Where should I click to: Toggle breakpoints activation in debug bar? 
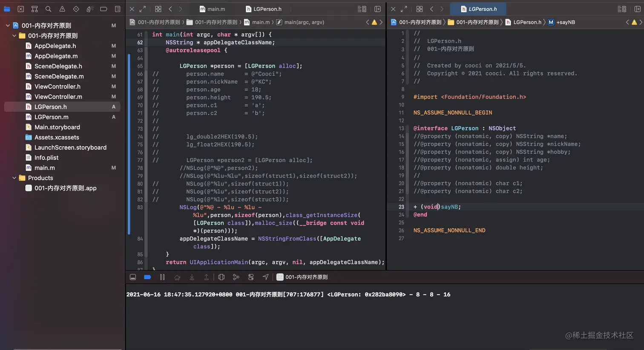click(147, 277)
